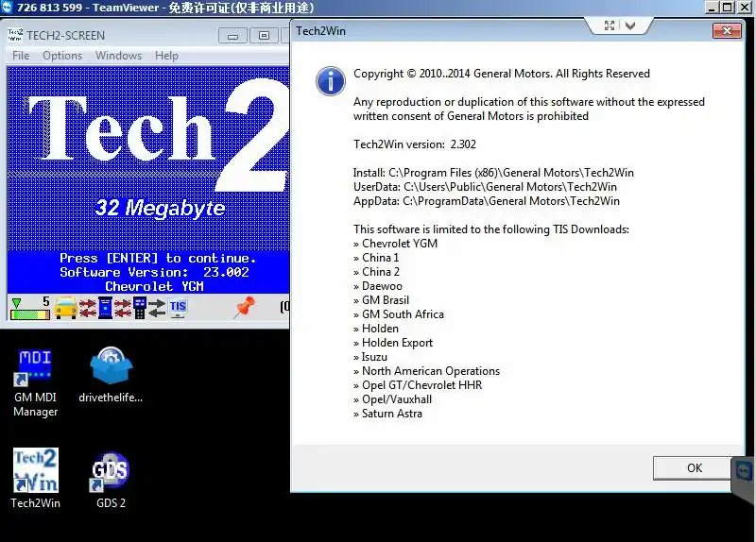
Task: Click 'Press [ENTER] to continue.' text
Action: [x=158, y=258]
